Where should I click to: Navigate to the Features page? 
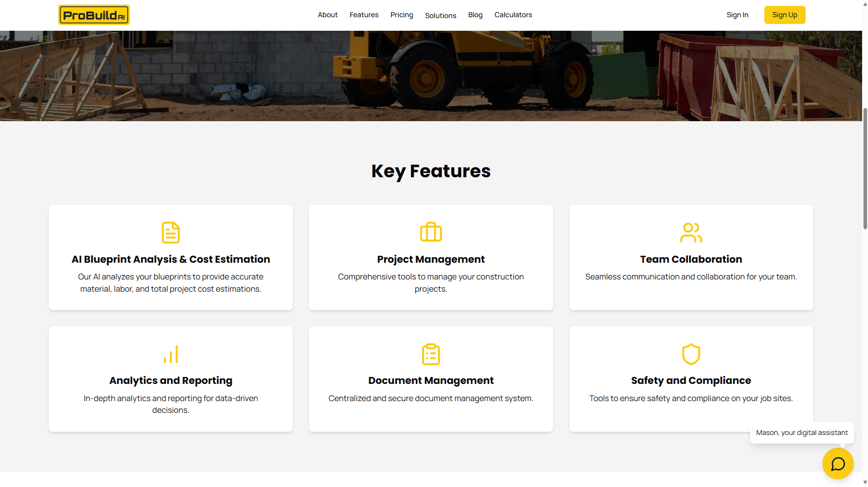[x=364, y=14]
